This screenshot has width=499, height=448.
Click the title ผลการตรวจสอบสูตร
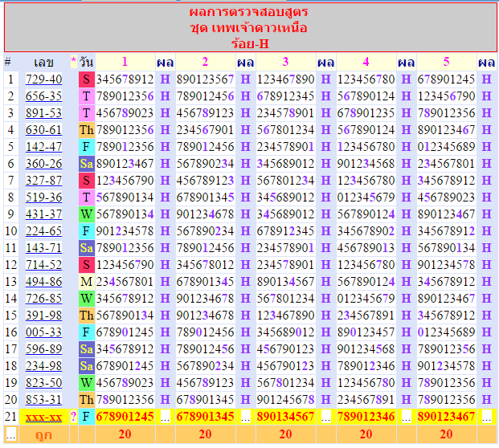tap(248, 12)
